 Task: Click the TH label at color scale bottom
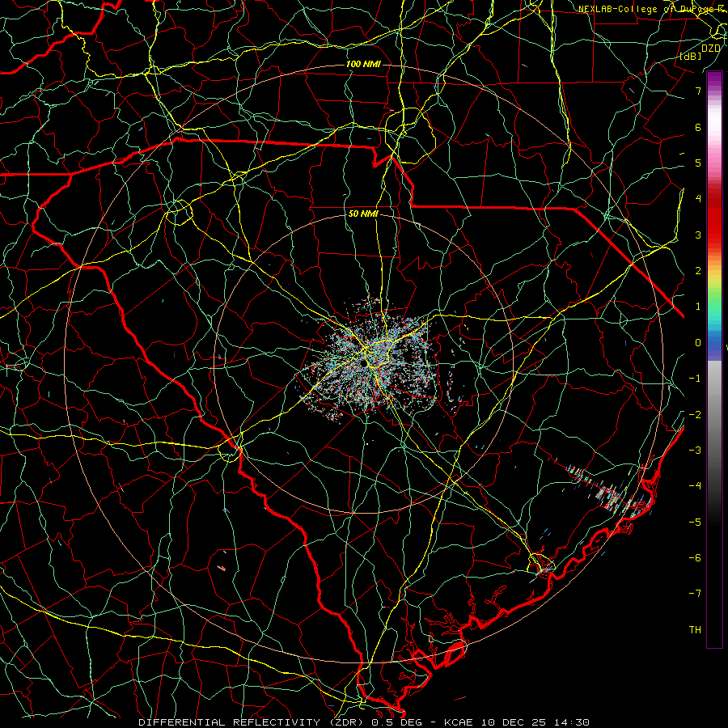tap(695, 629)
